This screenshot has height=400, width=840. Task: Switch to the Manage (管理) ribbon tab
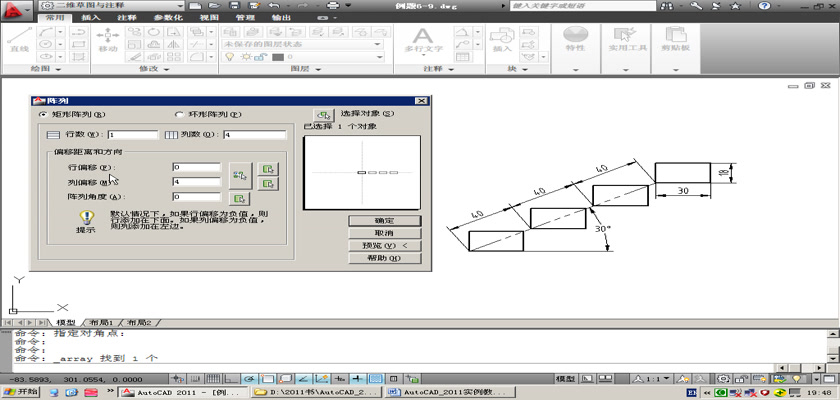coord(245,18)
